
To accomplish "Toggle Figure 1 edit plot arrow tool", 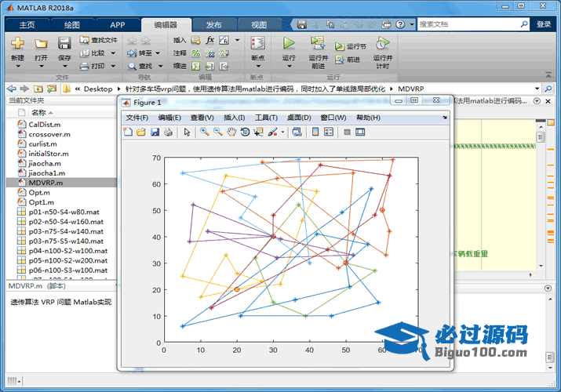I will [x=187, y=132].
